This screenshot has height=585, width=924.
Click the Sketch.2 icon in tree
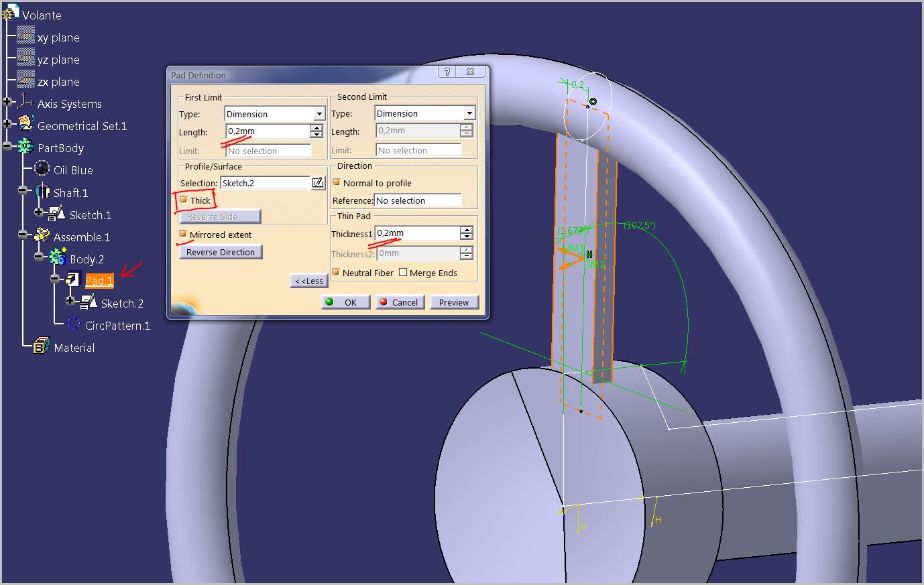(89, 302)
